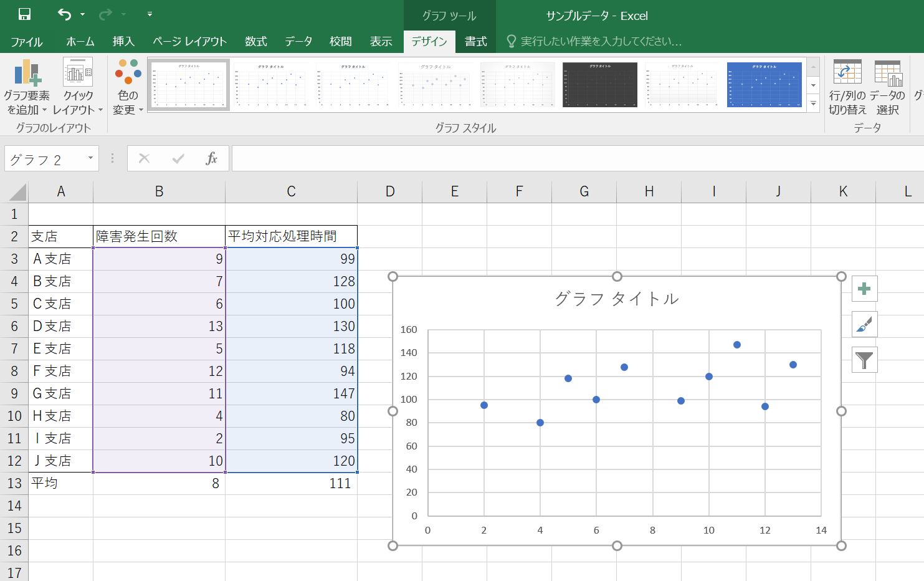Viewport: 924px width, 581px height.
Task: Click cell 障害発生回数 header
Action: (159, 236)
